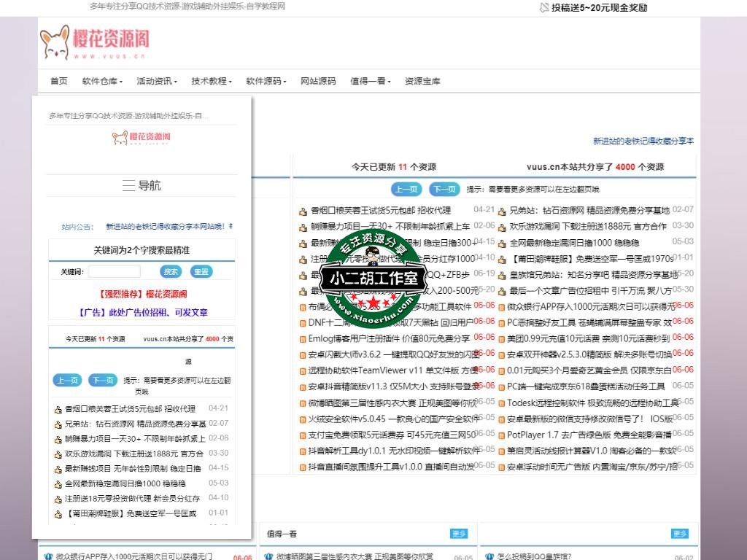Tap the 三 导航 hamburger menu in mobile panel
The width and height of the screenshot is (747, 560).
click(142, 186)
